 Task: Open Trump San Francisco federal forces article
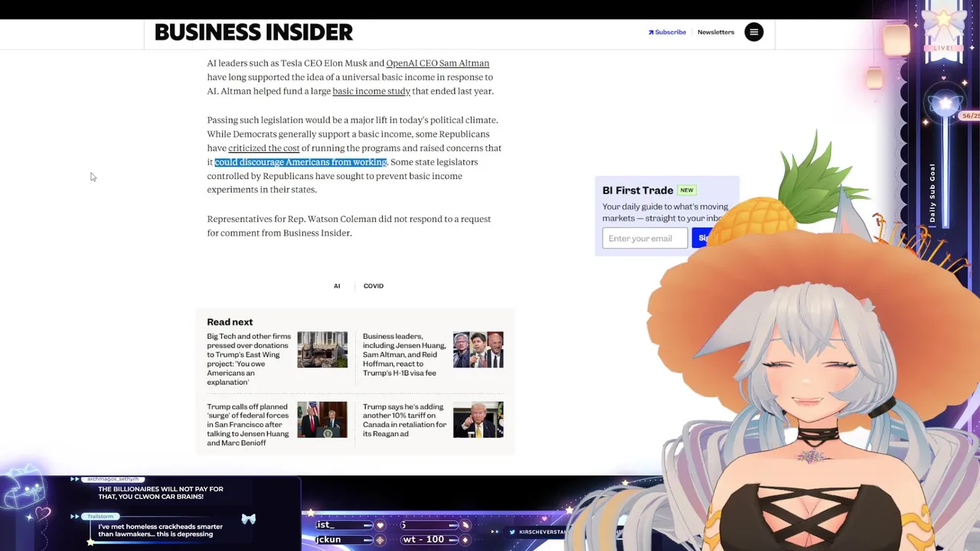(x=248, y=425)
